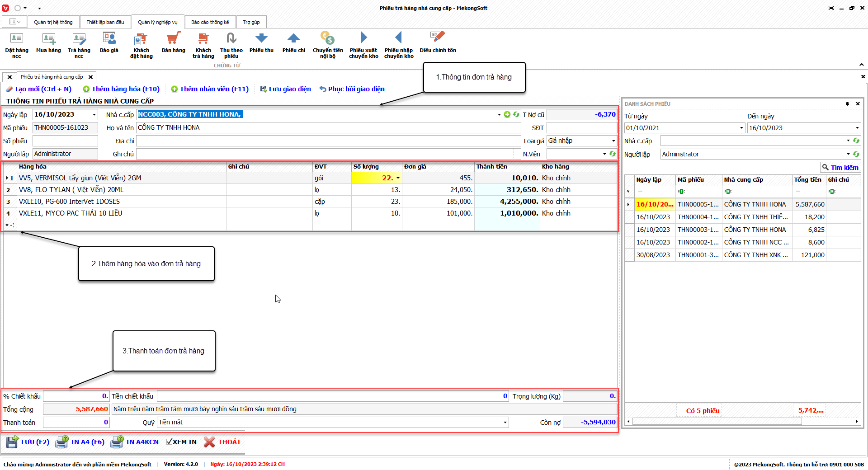Click the LƯU (F2) save icon
Screen dimensions: 868x470
coord(13,442)
